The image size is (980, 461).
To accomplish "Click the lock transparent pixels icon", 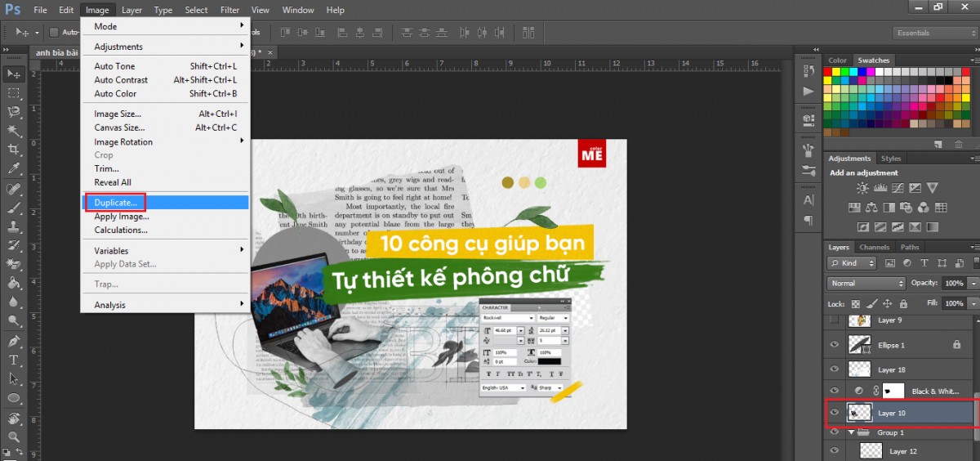I will click(x=857, y=303).
